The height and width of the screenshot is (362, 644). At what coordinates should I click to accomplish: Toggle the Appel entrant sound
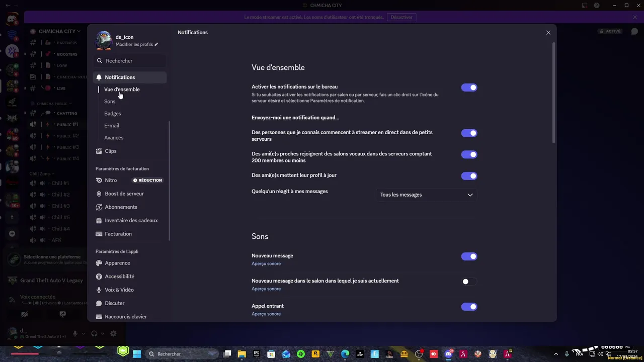(469, 307)
